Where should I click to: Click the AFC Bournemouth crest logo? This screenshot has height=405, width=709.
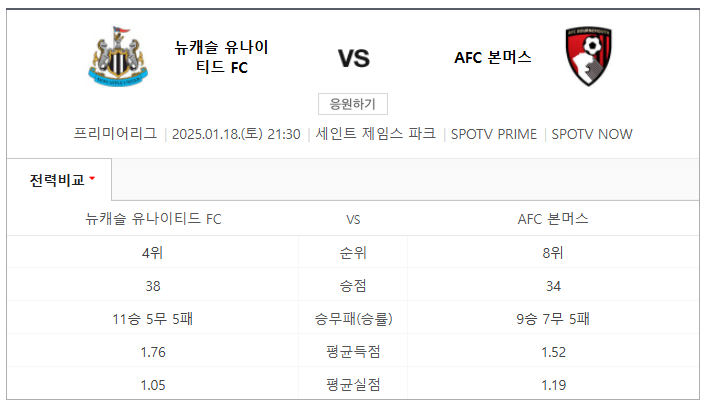click(x=588, y=57)
